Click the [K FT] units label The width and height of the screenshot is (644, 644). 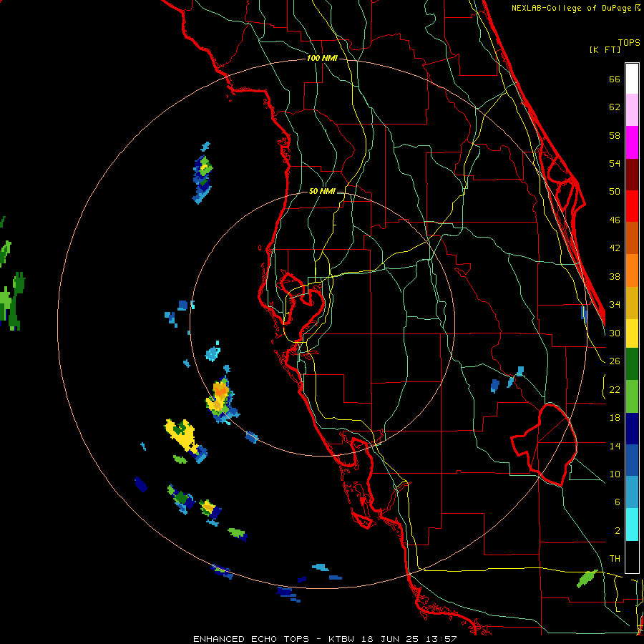click(605, 49)
